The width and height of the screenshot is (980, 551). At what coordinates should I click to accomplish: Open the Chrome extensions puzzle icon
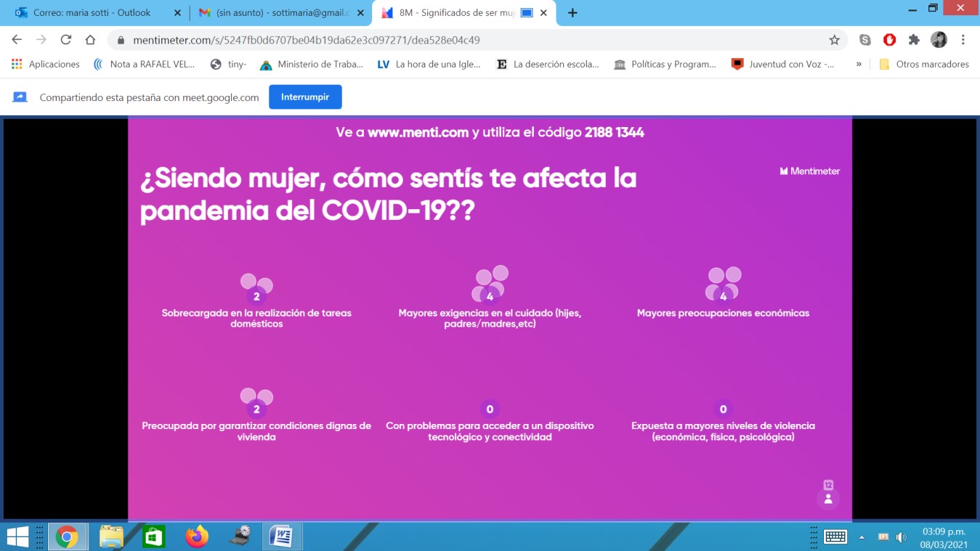click(914, 40)
